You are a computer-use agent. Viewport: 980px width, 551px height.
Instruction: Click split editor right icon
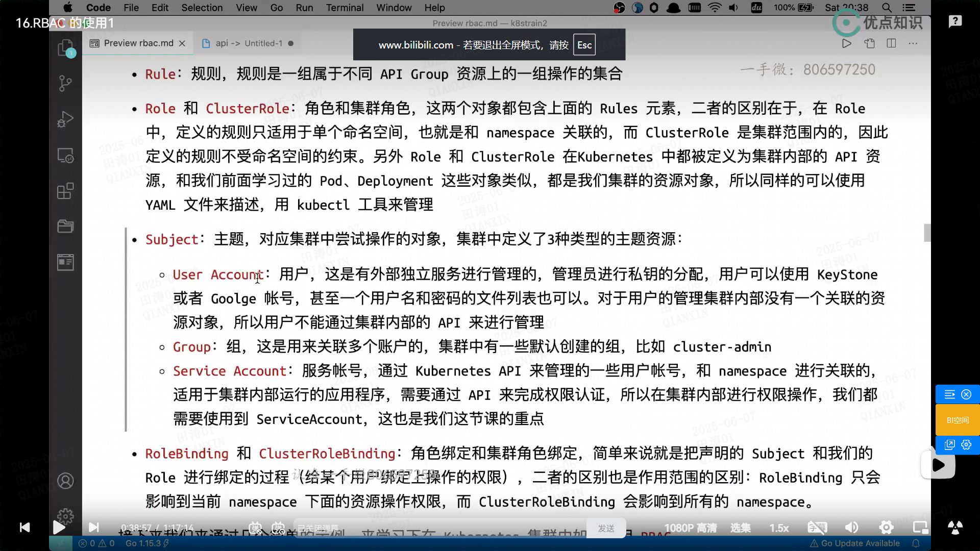click(x=891, y=43)
